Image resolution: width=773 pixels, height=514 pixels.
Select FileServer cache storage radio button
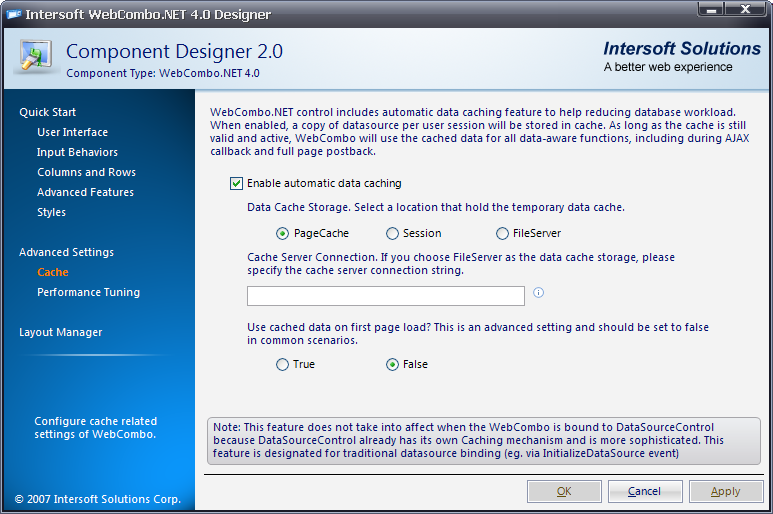(502, 233)
